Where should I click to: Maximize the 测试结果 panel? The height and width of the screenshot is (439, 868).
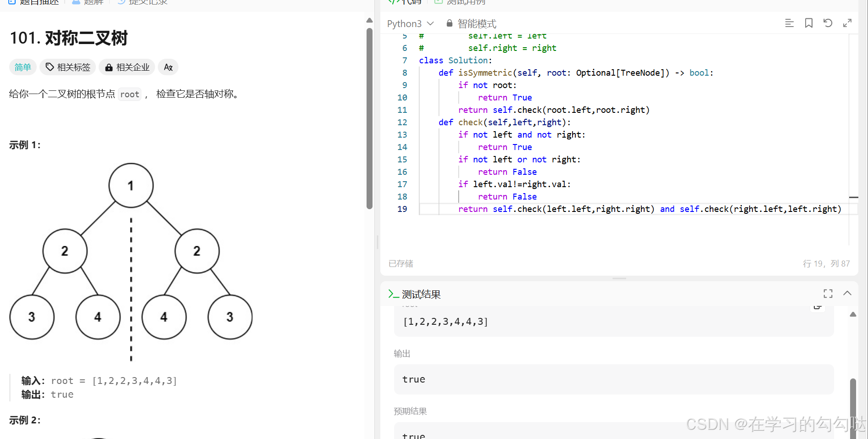tap(828, 294)
